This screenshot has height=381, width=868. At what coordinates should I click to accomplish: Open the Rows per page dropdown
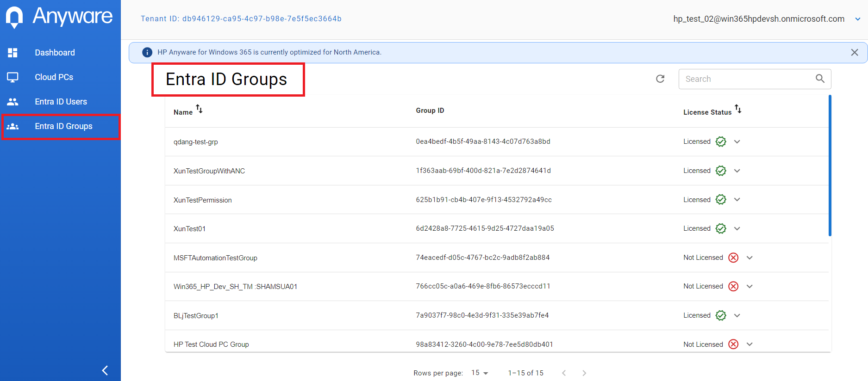480,373
